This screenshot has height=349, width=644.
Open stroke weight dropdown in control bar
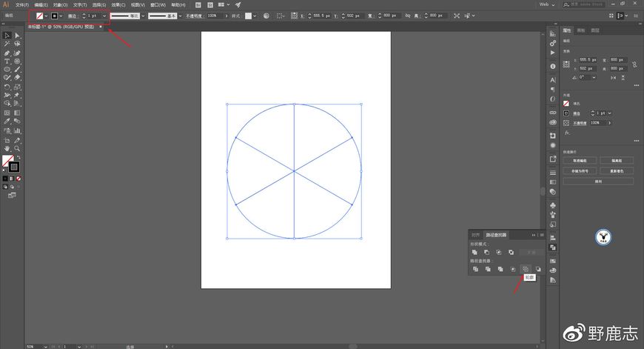tap(104, 16)
